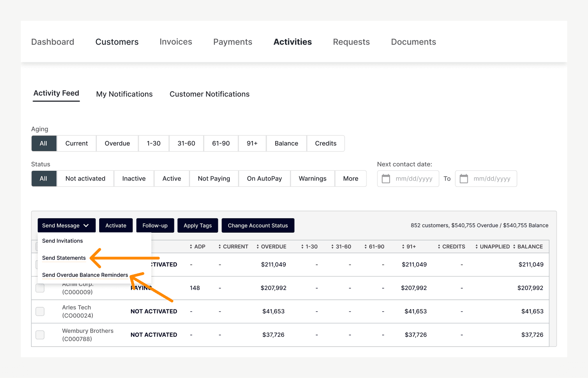Click the Apply Tags button
The image size is (588, 378).
tap(198, 226)
